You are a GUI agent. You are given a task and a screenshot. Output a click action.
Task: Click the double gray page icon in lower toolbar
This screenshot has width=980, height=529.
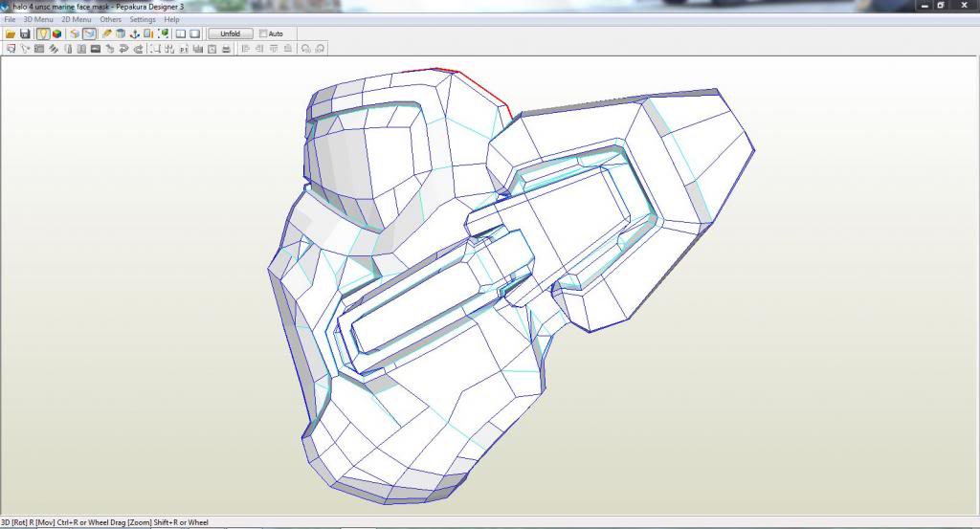[x=81, y=49]
